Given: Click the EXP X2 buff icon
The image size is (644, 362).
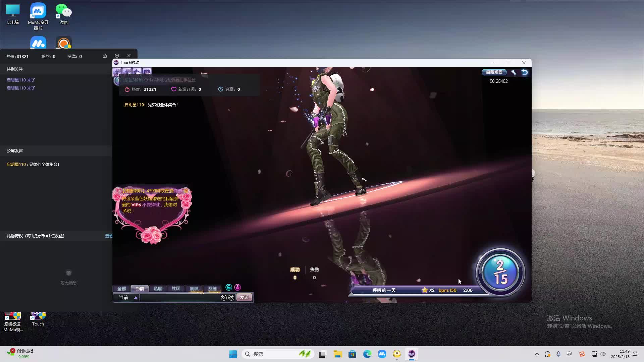Looking at the screenshot, I should pyautogui.click(x=117, y=71).
